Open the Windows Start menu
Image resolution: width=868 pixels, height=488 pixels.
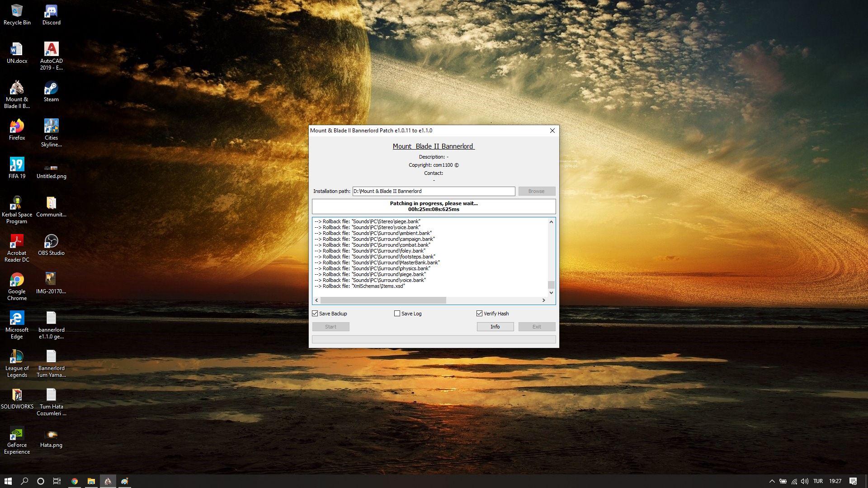coord(8,481)
